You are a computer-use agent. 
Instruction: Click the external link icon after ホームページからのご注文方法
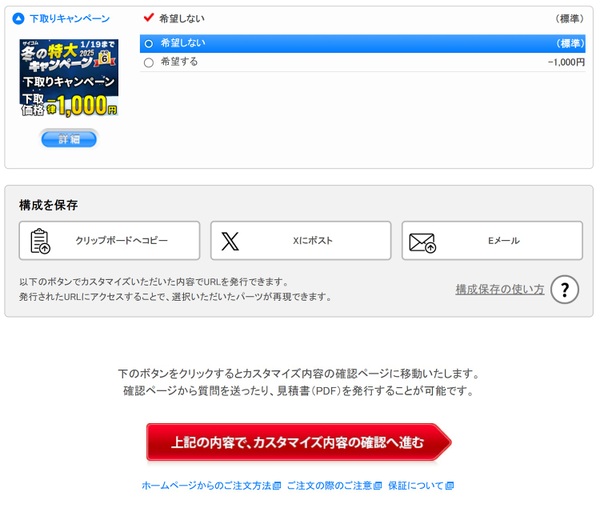pos(277,486)
